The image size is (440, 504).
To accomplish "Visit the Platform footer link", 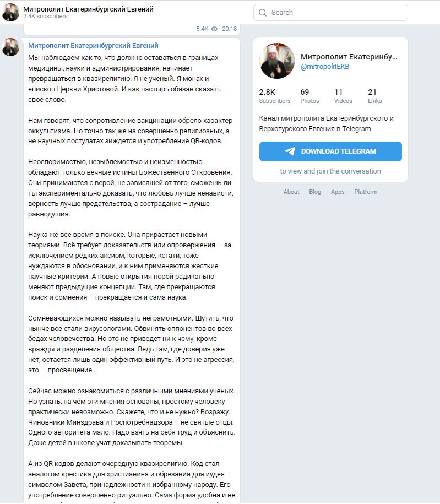I will click(x=366, y=192).
